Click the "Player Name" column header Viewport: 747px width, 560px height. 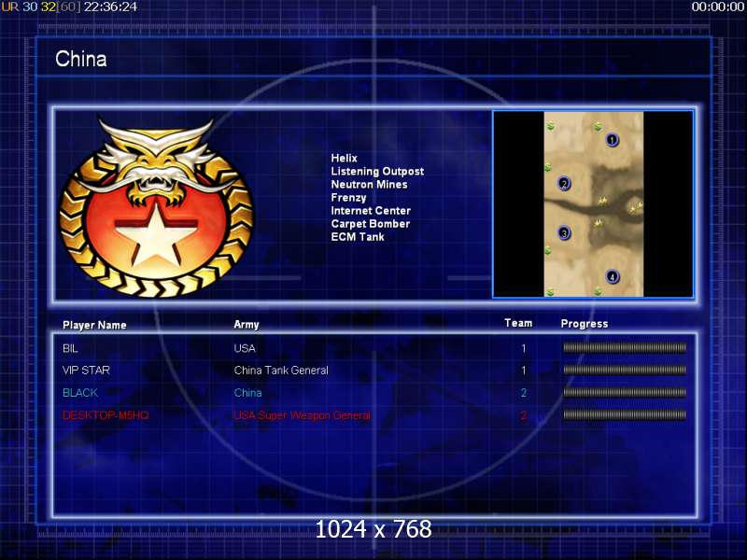(94, 325)
